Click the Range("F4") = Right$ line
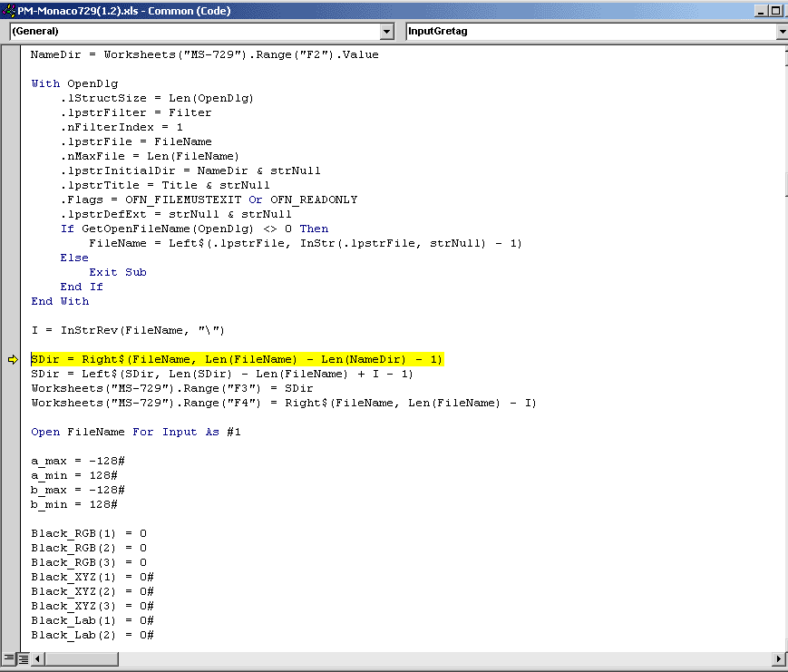The image size is (788, 672). (284, 403)
